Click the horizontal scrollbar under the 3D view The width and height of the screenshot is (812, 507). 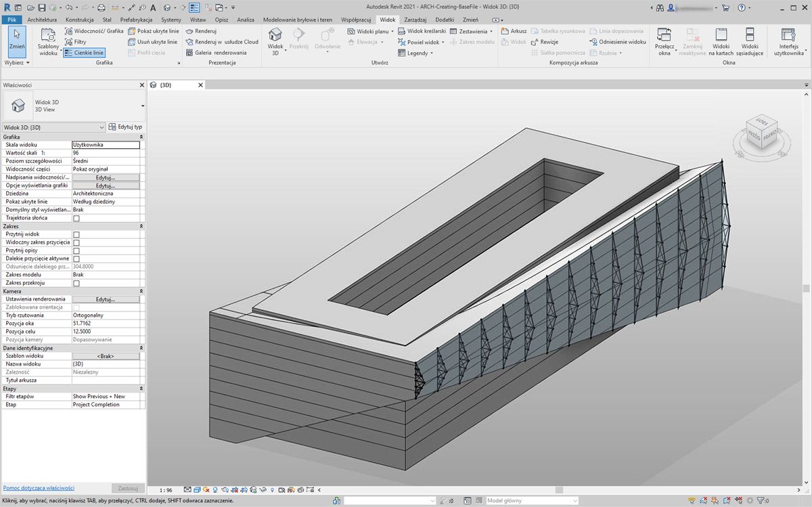click(x=560, y=489)
